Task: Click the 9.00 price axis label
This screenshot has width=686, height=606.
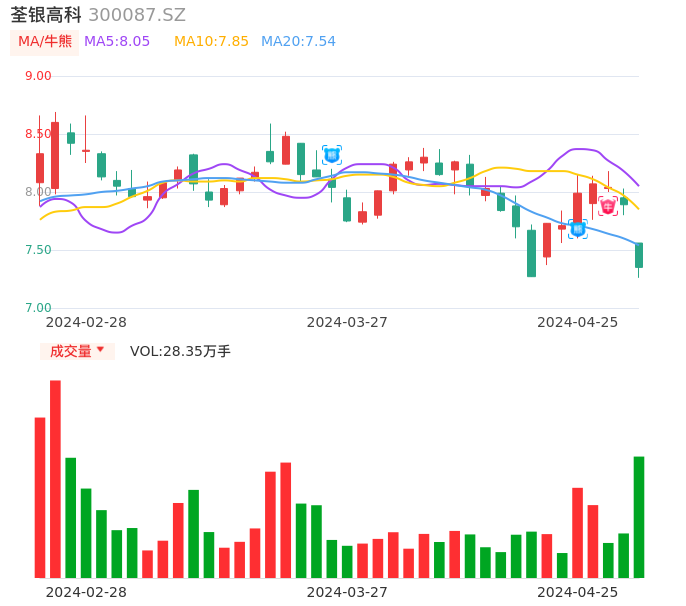Action: click(38, 76)
